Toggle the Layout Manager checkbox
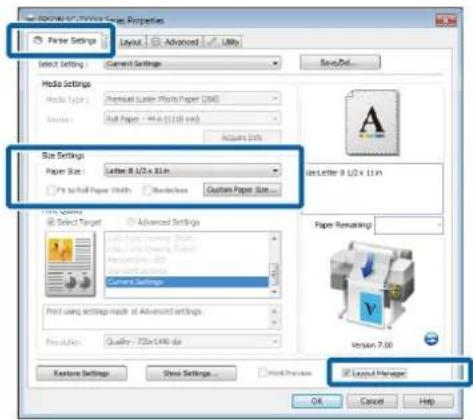473x420 pixels. [346, 373]
